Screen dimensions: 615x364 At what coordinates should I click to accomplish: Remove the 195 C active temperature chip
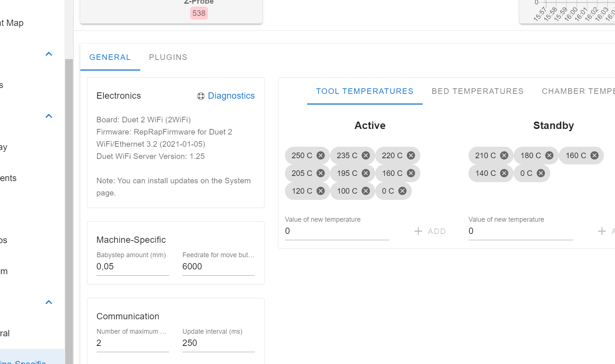(x=366, y=173)
